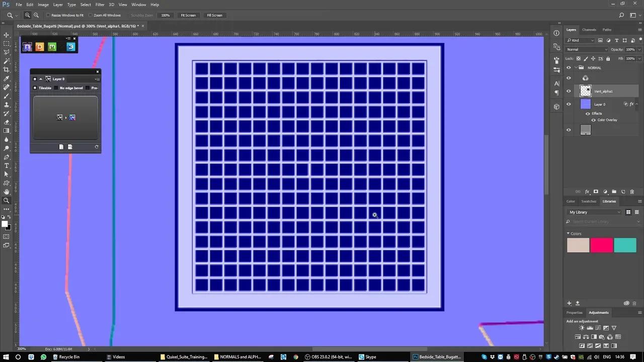The width and height of the screenshot is (644, 362).
Task: Open the orange DDO Quixel icon
Action: [40, 47]
